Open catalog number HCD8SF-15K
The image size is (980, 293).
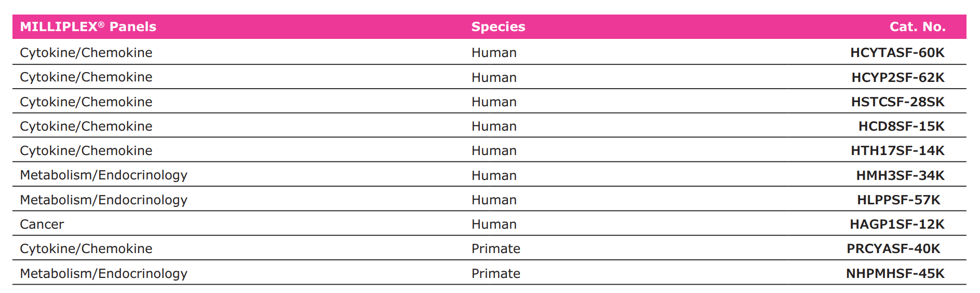point(901,127)
